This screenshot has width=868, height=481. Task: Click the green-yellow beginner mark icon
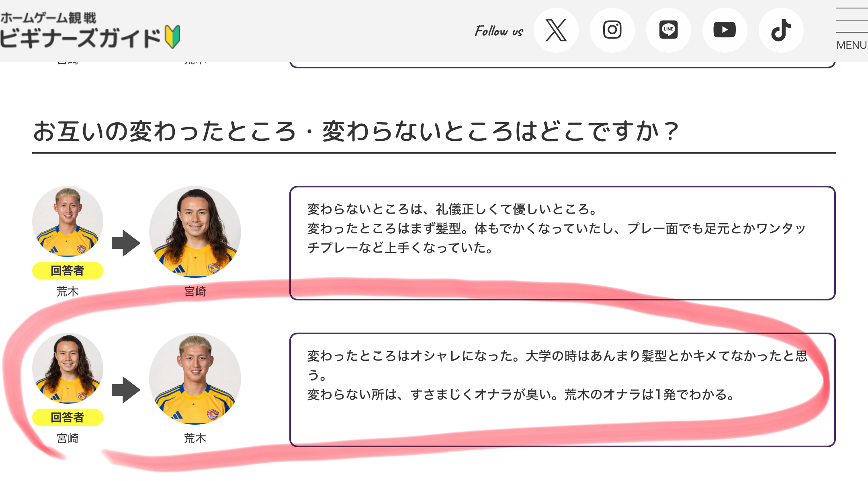pyautogui.click(x=173, y=37)
